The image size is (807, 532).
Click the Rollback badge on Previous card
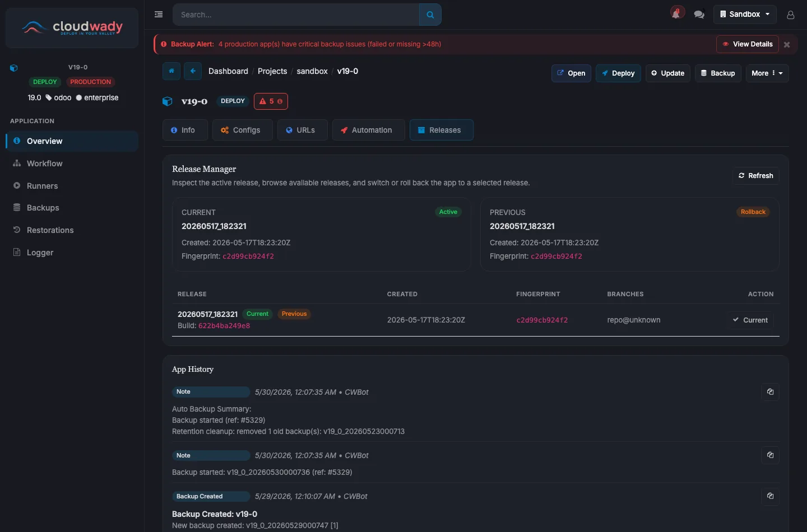753,212
